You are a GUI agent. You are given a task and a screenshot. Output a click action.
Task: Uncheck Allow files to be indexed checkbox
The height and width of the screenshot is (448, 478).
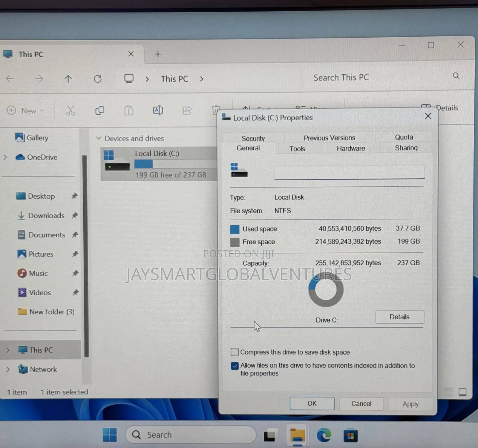(235, 366)
